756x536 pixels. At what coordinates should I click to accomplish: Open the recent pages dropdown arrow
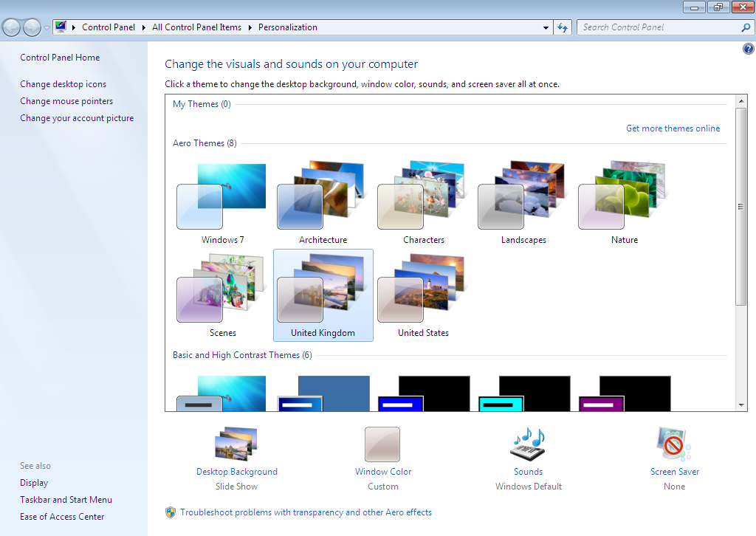(x=47, y=28)
